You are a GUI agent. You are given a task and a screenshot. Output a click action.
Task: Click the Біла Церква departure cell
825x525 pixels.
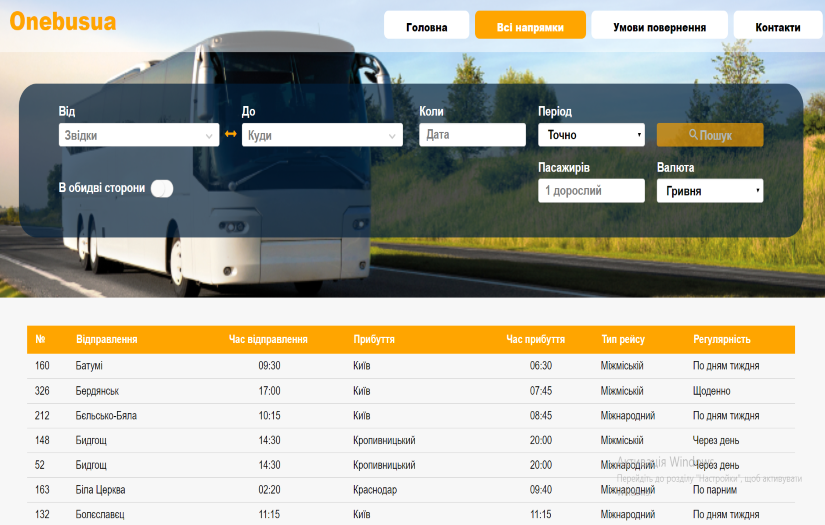(100, 490)
